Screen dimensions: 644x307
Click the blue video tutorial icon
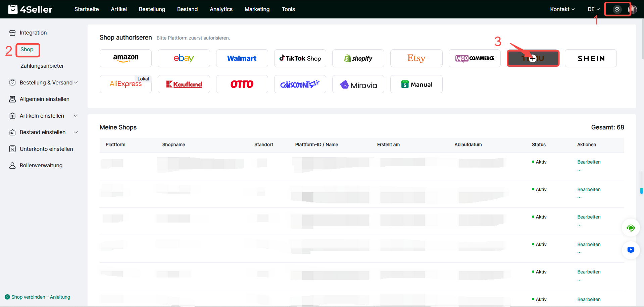coord(631,250)
